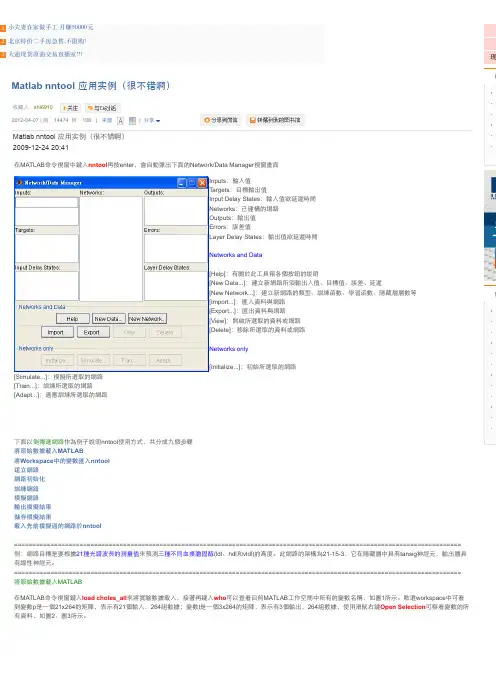Click the Input Delay States list box

point(47,286)
